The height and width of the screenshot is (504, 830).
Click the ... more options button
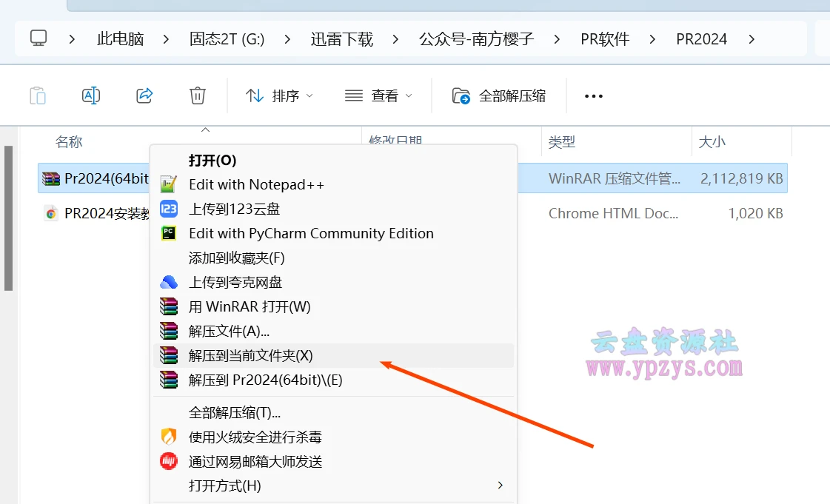[593, 95]
